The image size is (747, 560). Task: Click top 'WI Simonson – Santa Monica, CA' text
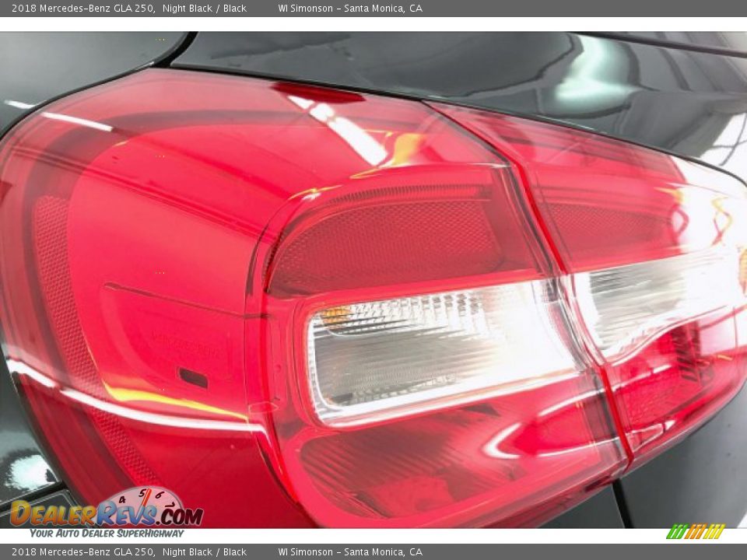pos(350,9)
